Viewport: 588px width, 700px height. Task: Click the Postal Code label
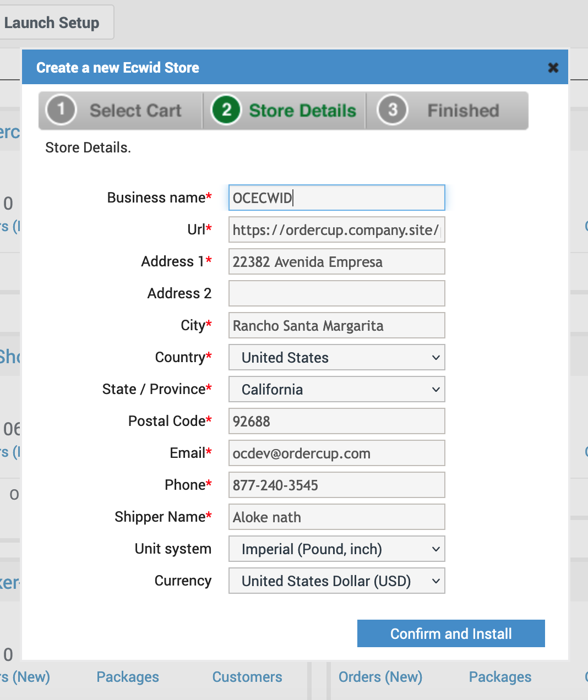(170, 421)
